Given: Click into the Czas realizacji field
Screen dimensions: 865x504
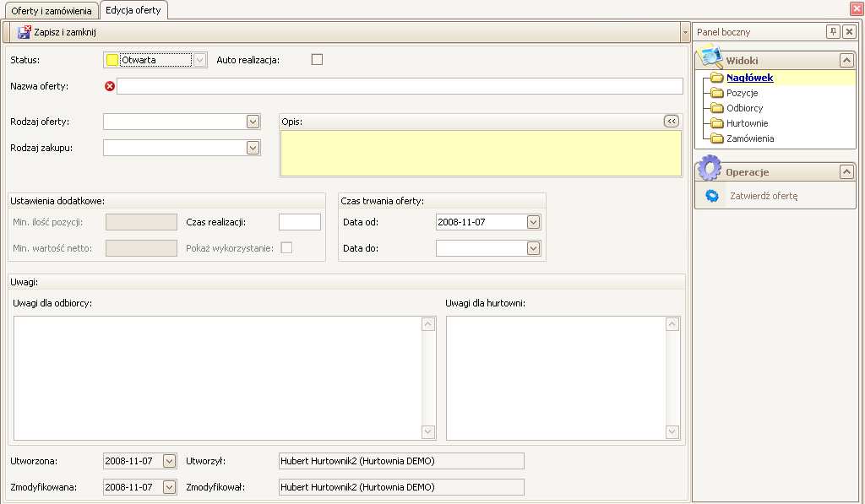Looking at the screenshot, I should (300, 222).
